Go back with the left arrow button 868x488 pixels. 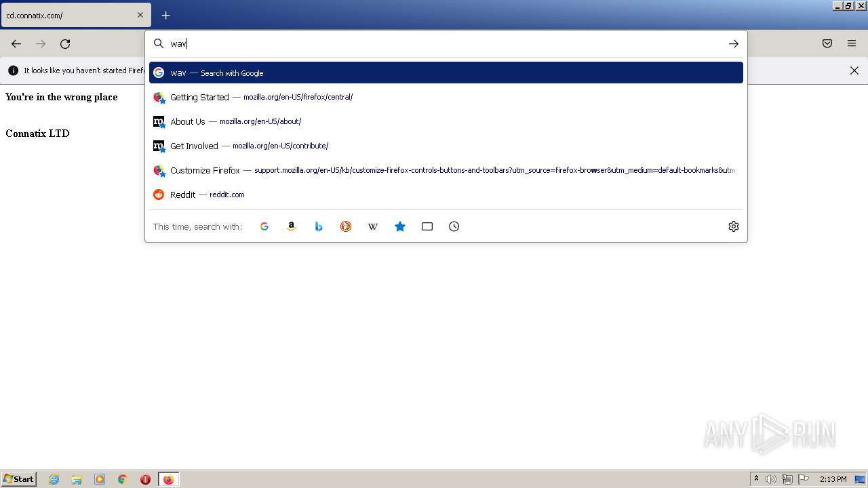tap(16, 43)
